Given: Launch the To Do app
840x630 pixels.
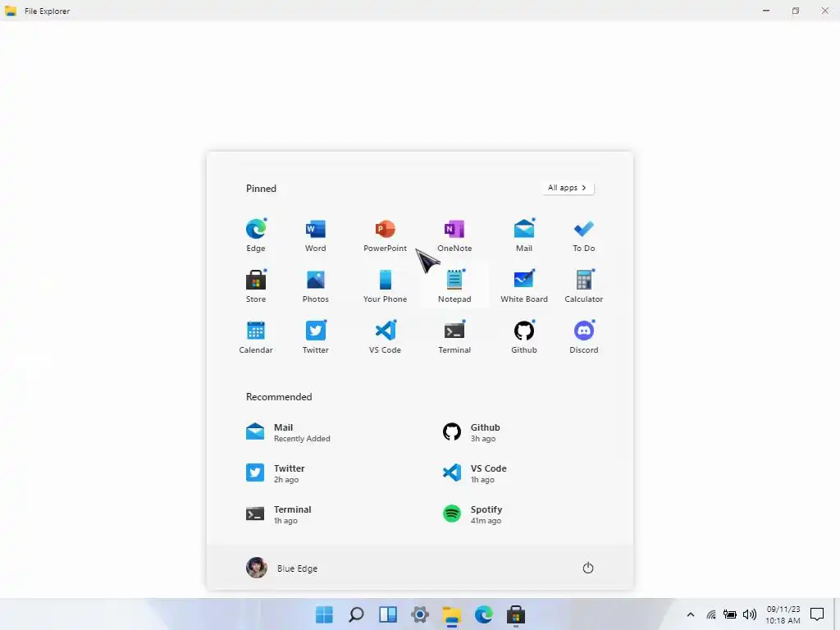Looking at the screenshot, I should click(x=584, y=235).
